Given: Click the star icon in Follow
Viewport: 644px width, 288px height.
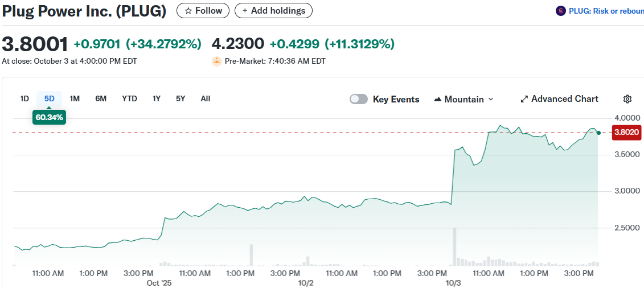Looking at the screenshot, I should [x=188, y=11].
